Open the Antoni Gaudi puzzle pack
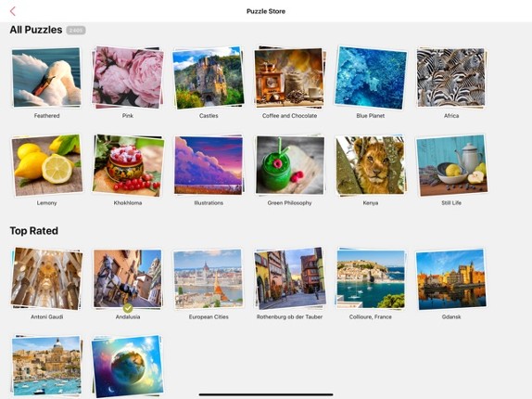Viewport: 532px width, 399px height. point(46,278)
